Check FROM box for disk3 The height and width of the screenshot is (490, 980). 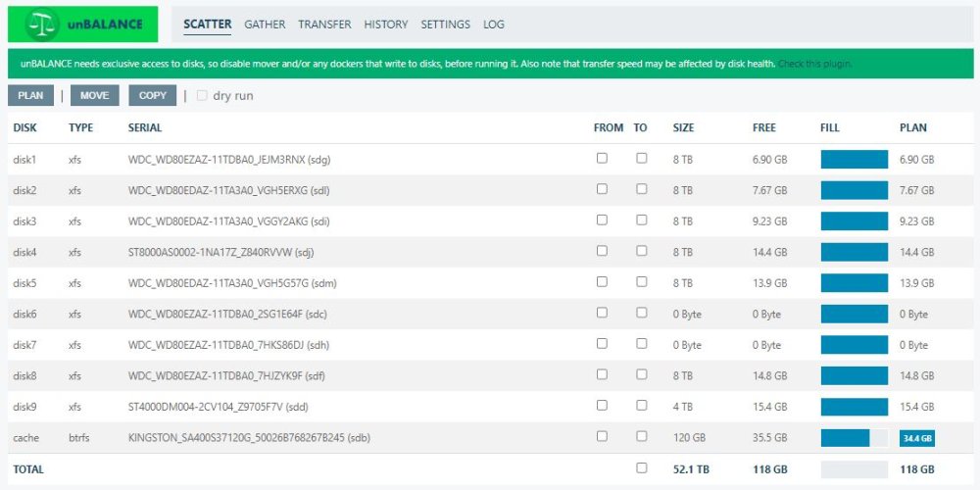click(602, 220)
